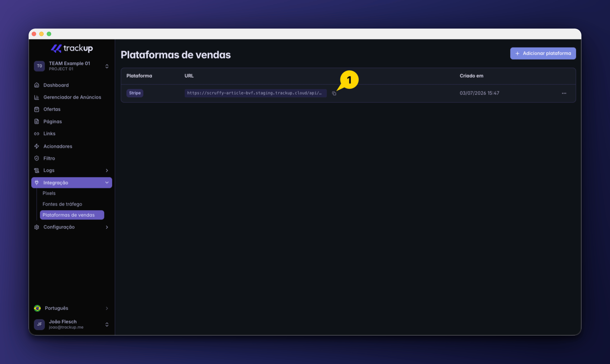Click the JF user avatar
The image size is (610, 364).
point(39,324)
